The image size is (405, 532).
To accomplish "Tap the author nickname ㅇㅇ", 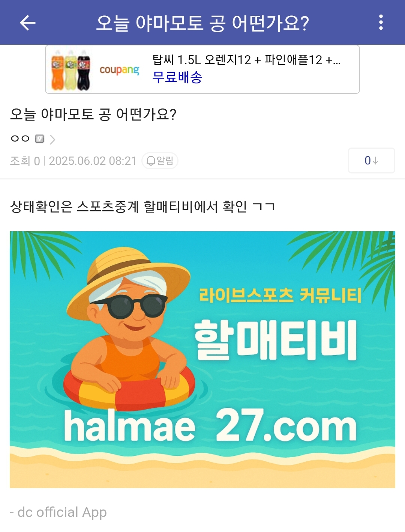I will click(20, 139).
